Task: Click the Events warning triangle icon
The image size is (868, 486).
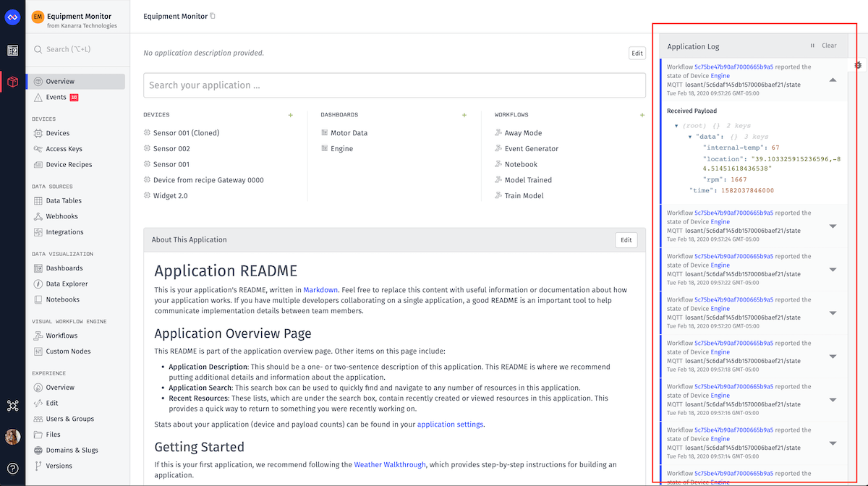Action: coord(38,97)
